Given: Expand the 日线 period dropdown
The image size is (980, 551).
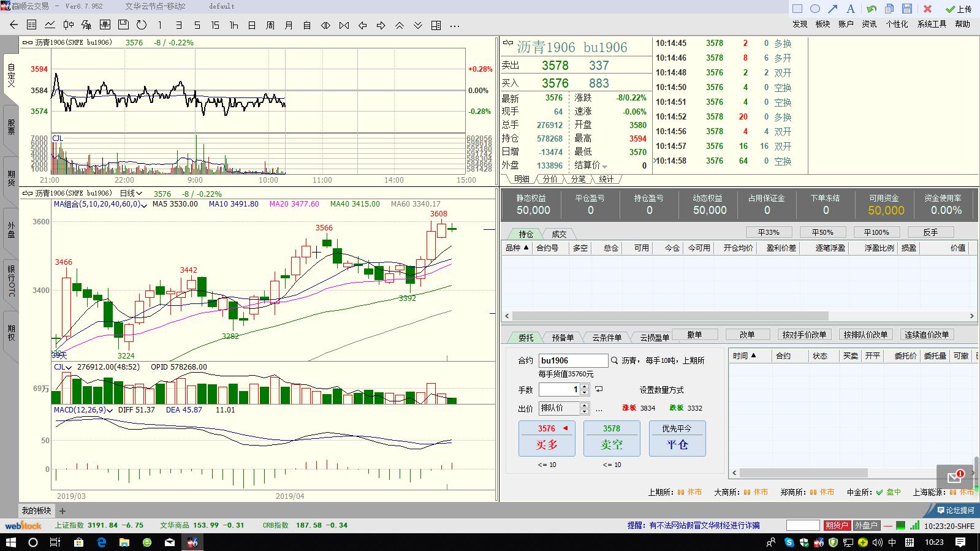Looking at the screenshot, I should tap(131, 194).
